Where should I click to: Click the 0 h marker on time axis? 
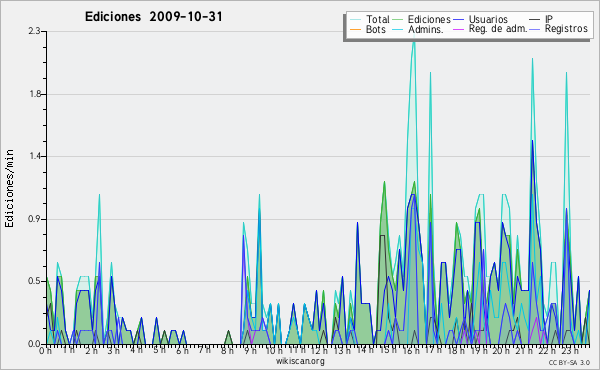coord(46,350)
